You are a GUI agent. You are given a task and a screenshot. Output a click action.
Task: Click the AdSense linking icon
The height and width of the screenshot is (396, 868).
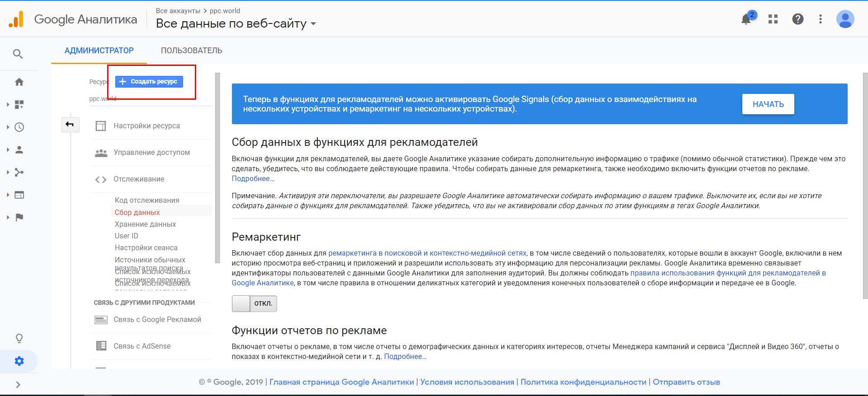(x=101, y=346)
